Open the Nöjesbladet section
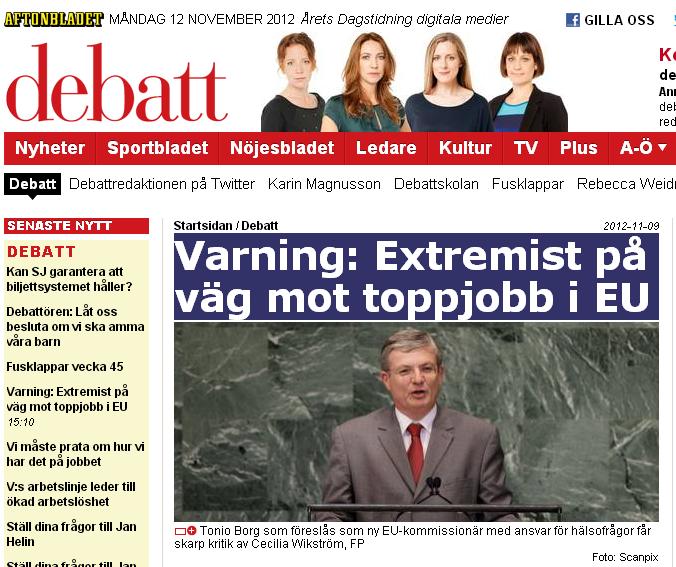The width and height of the screenshot is (676, 567). click(x=282, y=148)
